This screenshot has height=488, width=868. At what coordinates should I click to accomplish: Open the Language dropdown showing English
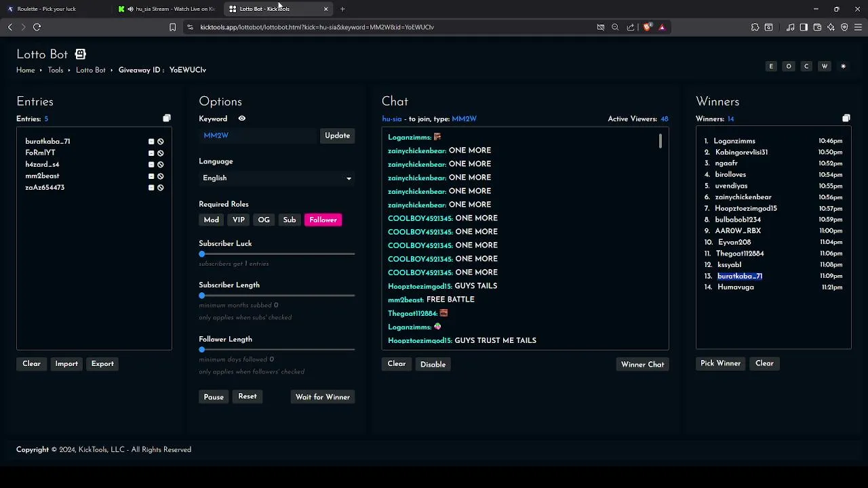277,178
